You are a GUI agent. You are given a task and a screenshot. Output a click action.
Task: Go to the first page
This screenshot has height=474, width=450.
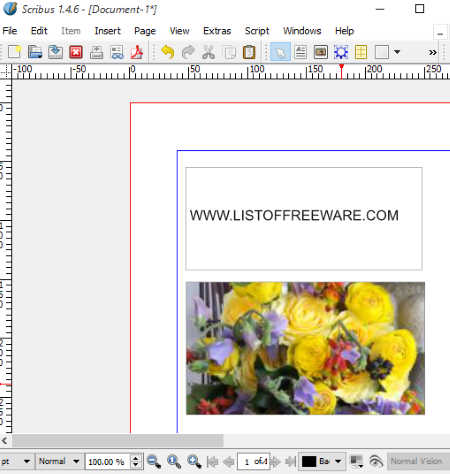click(x=213, y=462)
